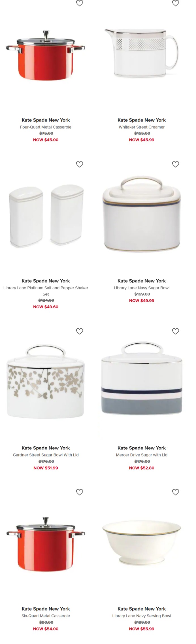View the salt and pepper shaker set image
Image resolution: width=196 pixels, height=644 pixels.
(x=46, y=216)
